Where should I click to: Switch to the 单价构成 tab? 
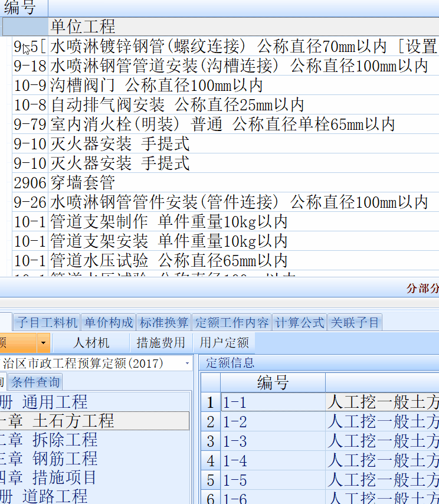coord(109,322)
